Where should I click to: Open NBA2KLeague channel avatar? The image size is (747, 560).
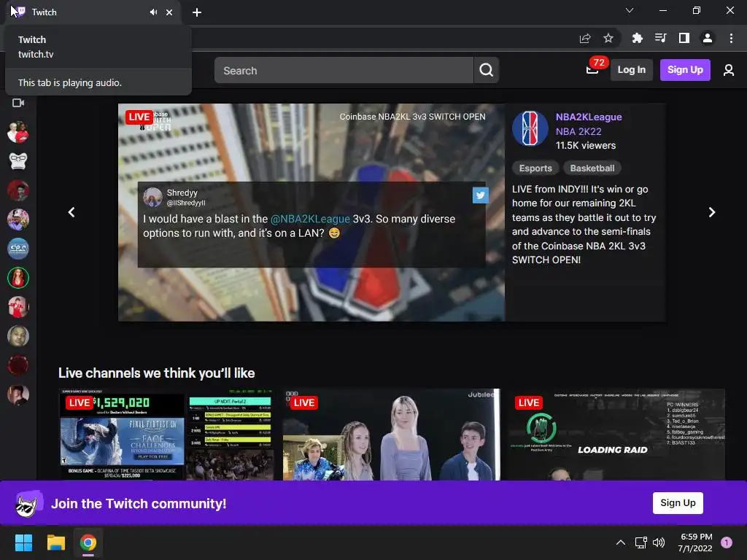point(530,128)
